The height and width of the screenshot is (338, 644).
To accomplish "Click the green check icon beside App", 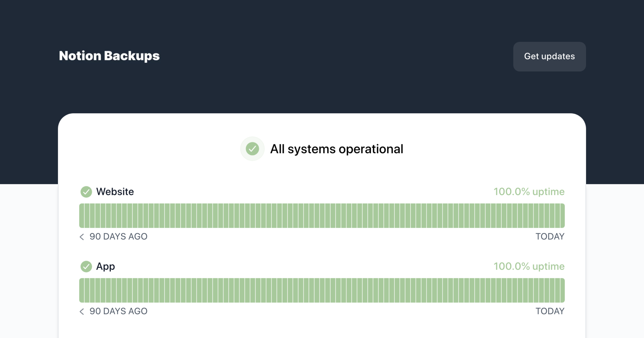I will (x=86, y=266).
